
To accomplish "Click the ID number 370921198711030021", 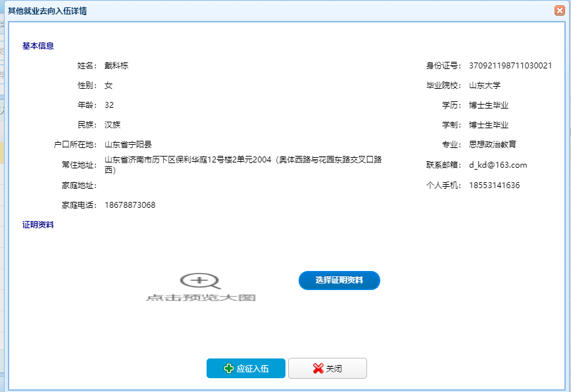I will coord(510,66).
